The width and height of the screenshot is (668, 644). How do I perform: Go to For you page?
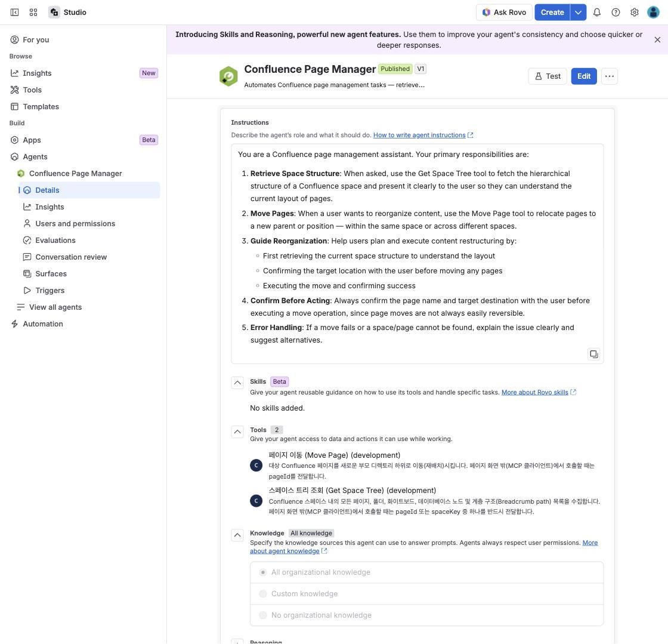(83, 39)
